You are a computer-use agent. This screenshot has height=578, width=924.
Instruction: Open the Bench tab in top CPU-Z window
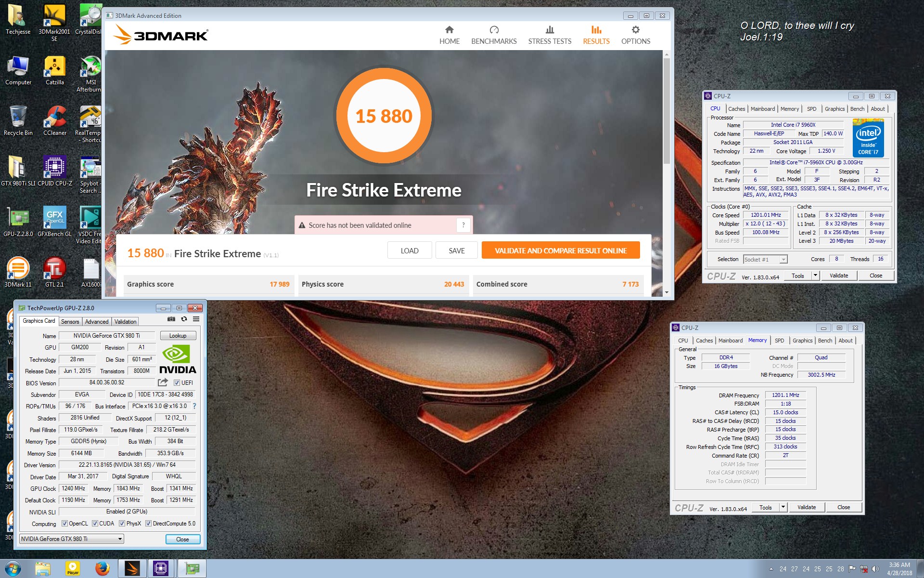(857, 109)
